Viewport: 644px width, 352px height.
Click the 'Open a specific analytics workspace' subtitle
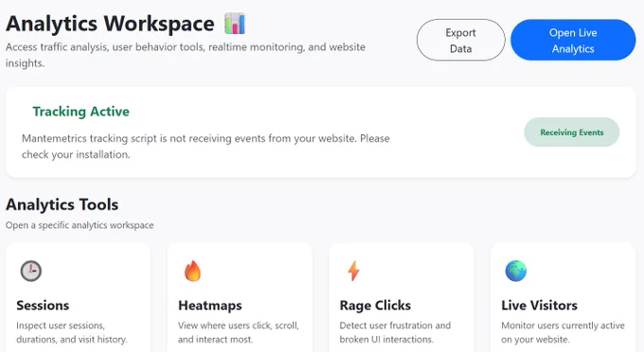[80, 225]
